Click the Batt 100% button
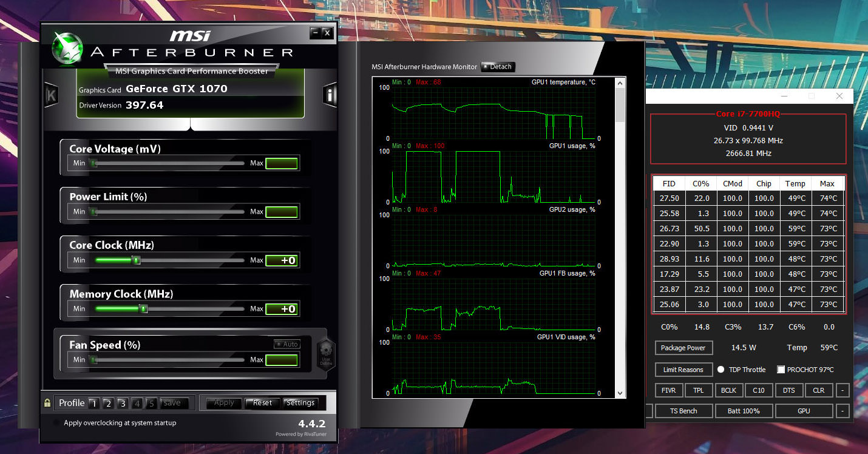868x454 pixels. click(744, 411)
